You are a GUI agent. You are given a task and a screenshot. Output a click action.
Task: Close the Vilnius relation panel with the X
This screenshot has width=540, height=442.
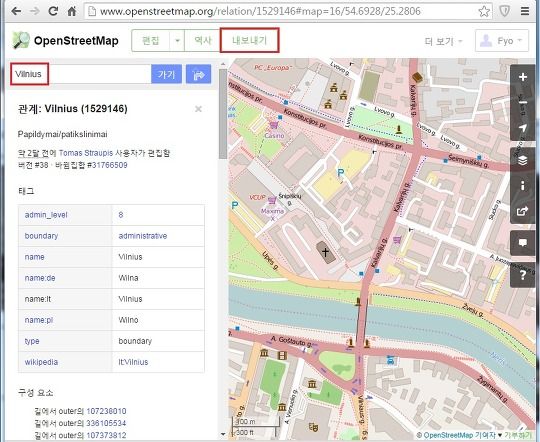coord(198,109)
